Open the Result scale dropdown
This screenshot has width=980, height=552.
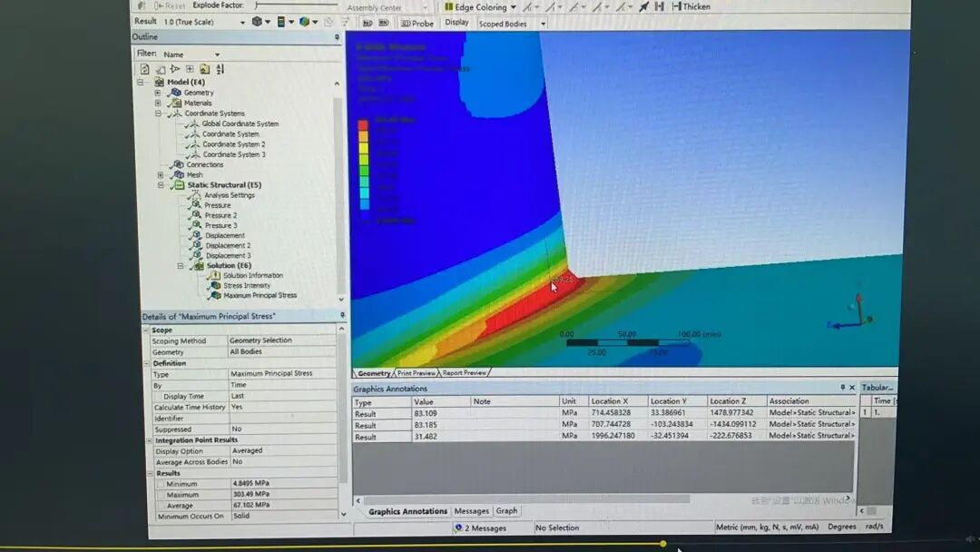[x=242, y=22]
